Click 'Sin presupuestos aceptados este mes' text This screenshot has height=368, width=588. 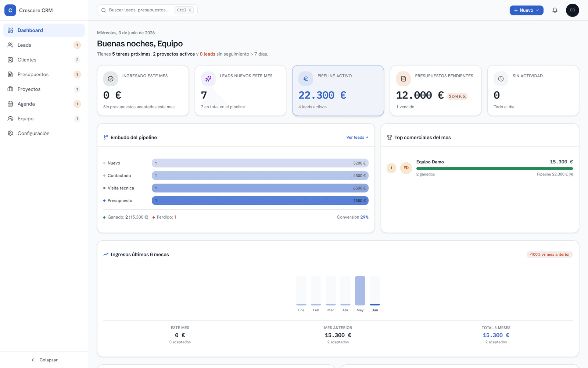(x=139, y=107)
